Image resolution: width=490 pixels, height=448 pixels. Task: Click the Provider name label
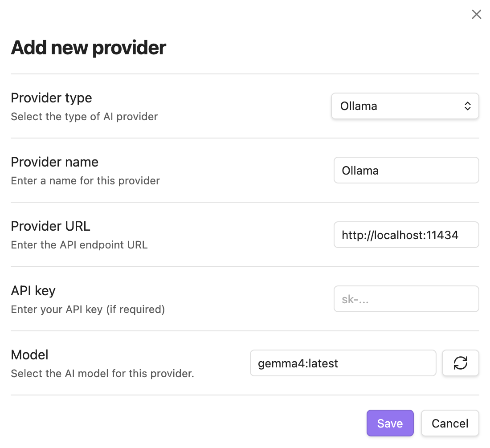click(54, 162)
